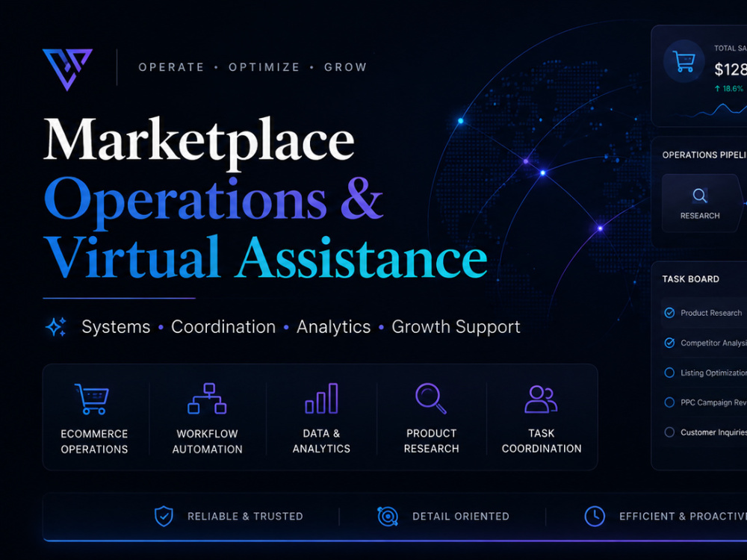The height and width of the screenshot is (560, 747).
Task: Click the Detail Oriented text
Action: 461,516
